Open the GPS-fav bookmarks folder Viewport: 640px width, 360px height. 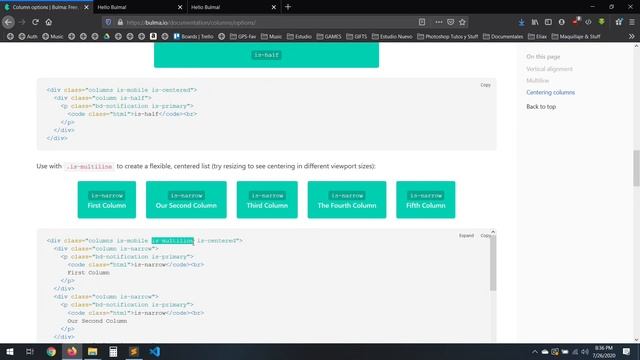(243, 36)
